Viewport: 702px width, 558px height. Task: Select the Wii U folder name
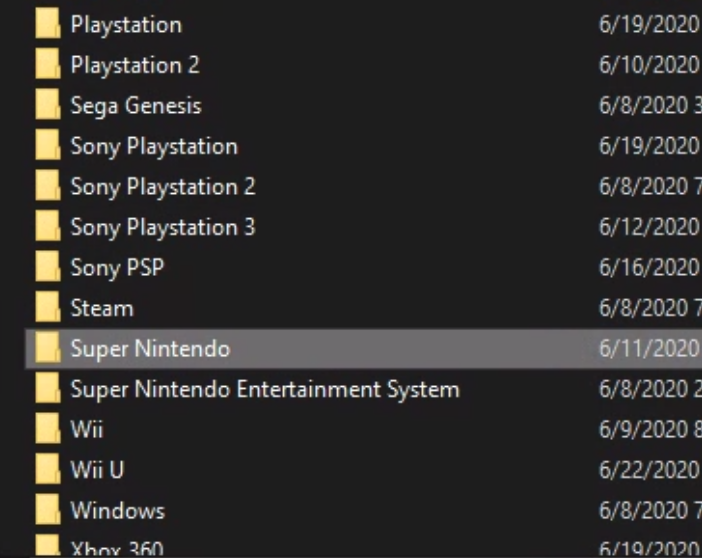coord(97,470)
